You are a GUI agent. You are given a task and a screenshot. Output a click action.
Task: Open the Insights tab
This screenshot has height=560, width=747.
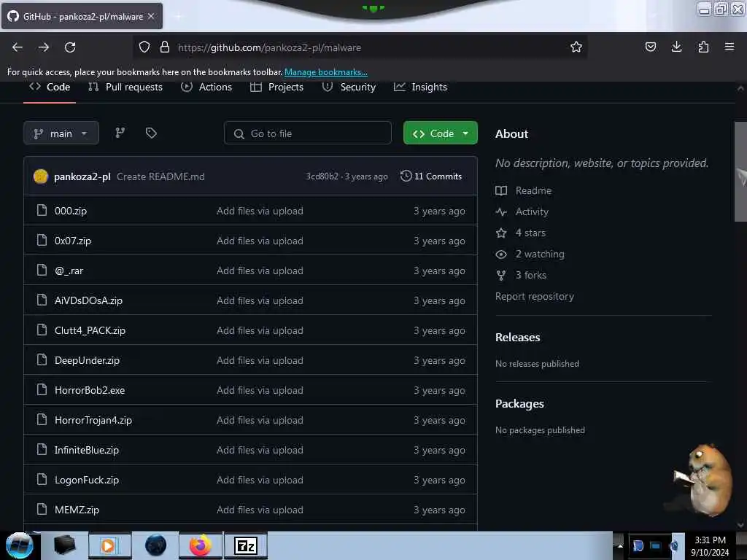[x=421, y=87]
